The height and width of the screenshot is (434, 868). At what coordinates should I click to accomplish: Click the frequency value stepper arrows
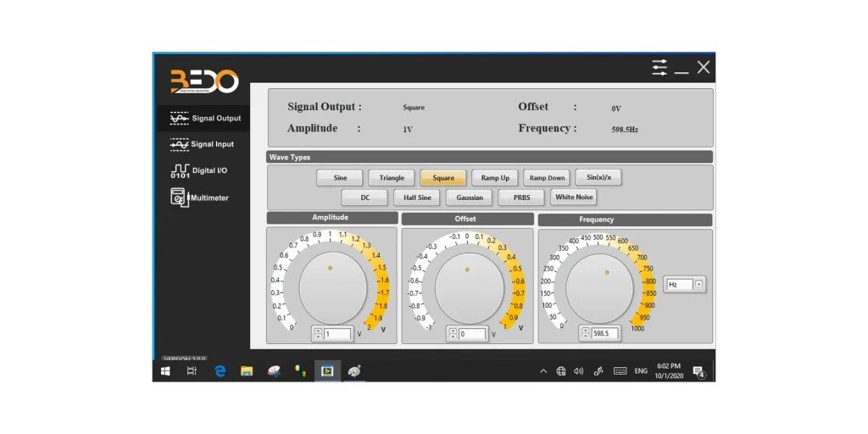[x=585, y=334]
